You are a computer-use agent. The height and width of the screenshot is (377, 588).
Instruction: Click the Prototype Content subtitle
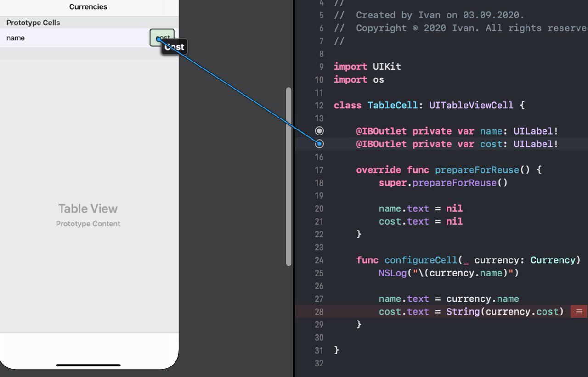pyautogui.click(x=88, y=224)
